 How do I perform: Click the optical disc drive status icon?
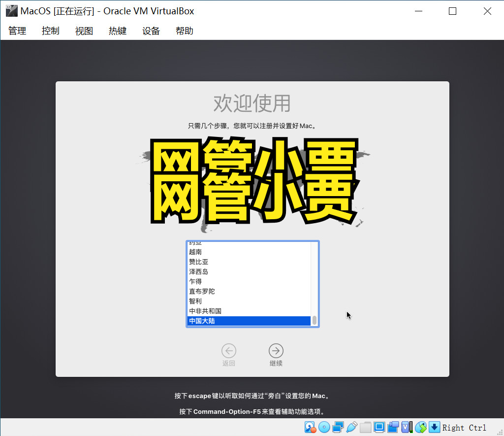[324, 427]
